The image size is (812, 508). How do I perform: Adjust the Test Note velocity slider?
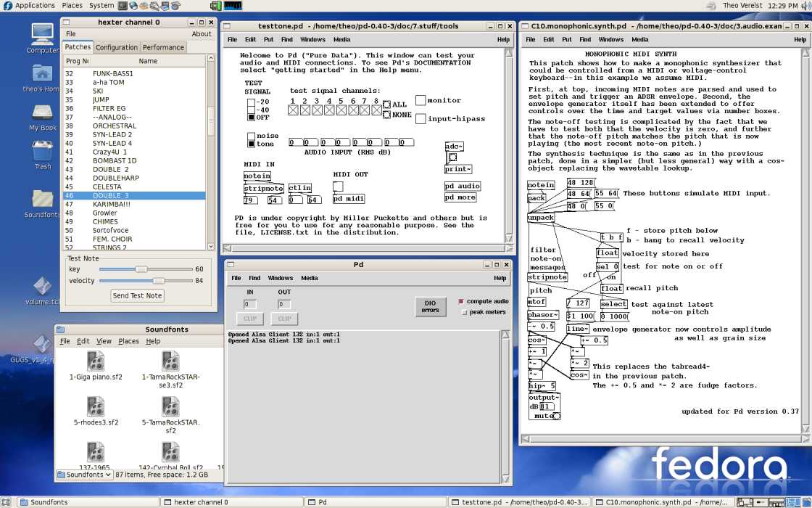click(146, 280)
